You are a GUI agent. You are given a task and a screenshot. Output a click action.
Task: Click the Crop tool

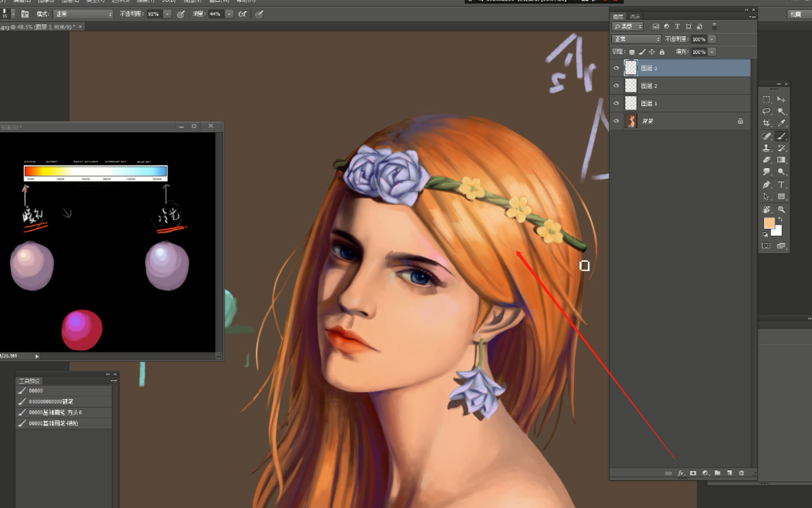766,123
